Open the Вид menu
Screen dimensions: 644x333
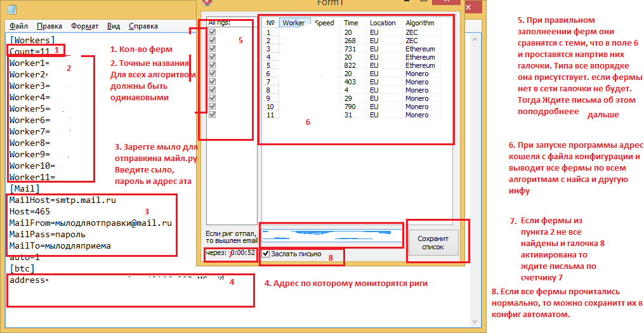point(114,26)
